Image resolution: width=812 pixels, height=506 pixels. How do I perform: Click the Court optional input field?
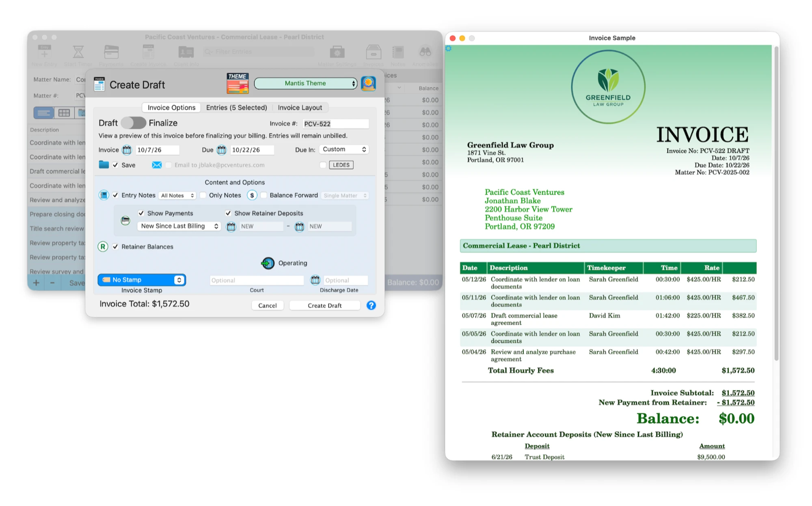[x=257, y=280]
